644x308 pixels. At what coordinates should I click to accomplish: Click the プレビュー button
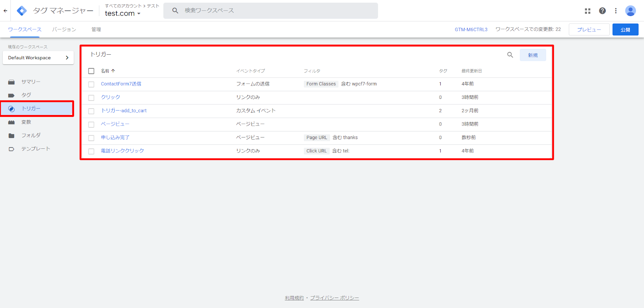pos(589,29)
